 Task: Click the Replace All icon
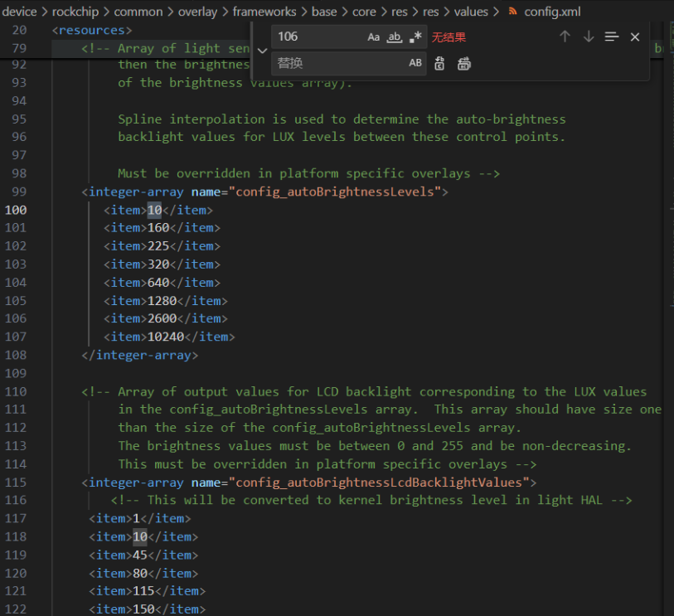coord(463,64)
